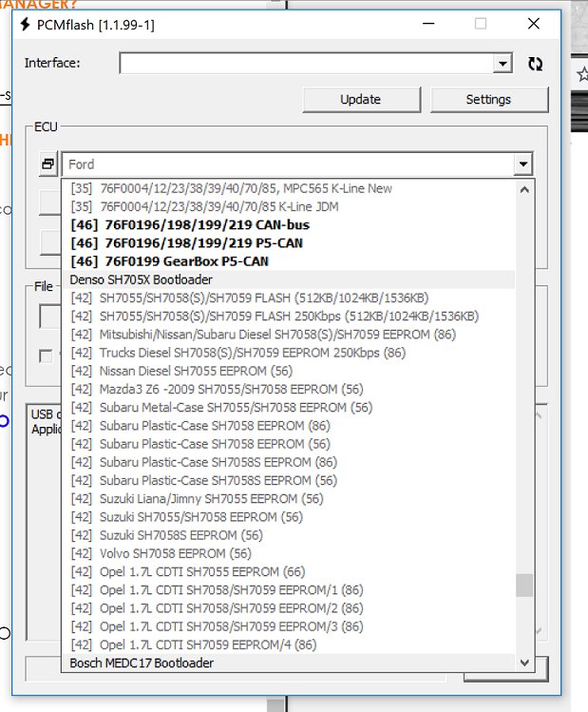
Task: Click the list scrollbar up arrow
Action: tap(524, 189)
